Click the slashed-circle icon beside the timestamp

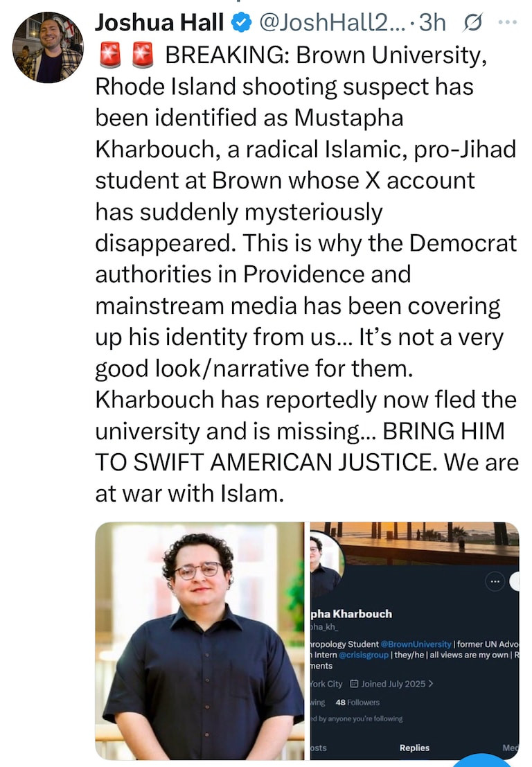(x=472, y=22)
